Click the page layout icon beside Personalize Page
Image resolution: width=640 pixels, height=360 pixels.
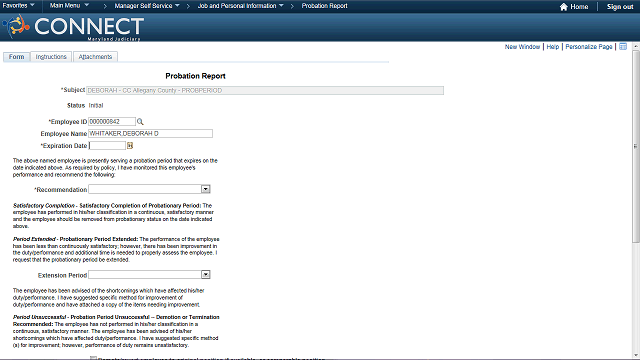pos(623,47)
